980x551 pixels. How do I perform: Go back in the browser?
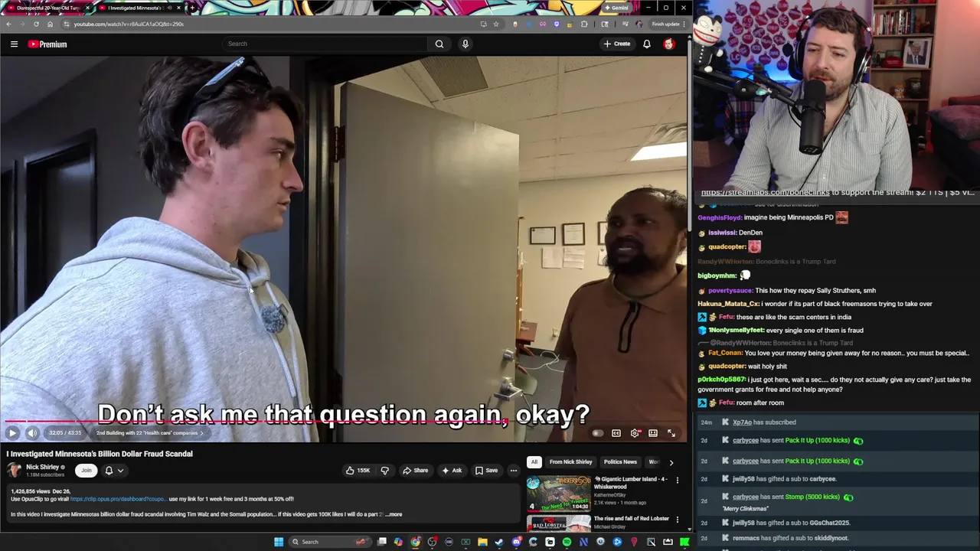point(8,24)
